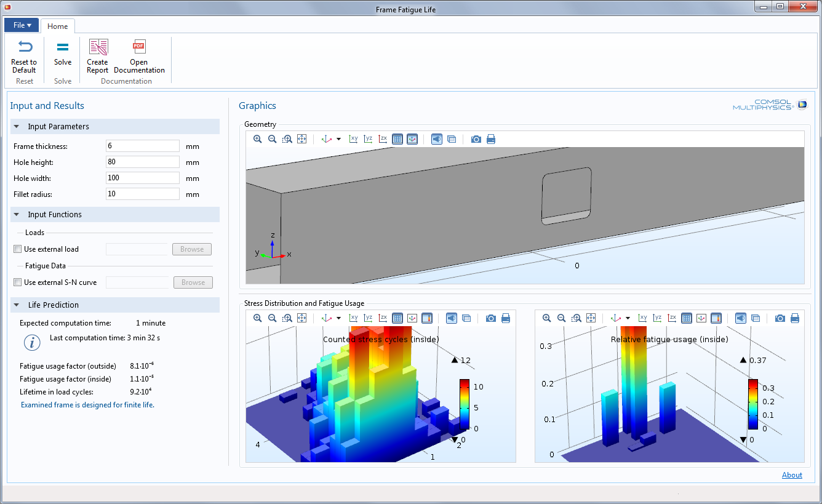Open the About link
This screenshot has width=822, height=504.
[x=792, y=475]
